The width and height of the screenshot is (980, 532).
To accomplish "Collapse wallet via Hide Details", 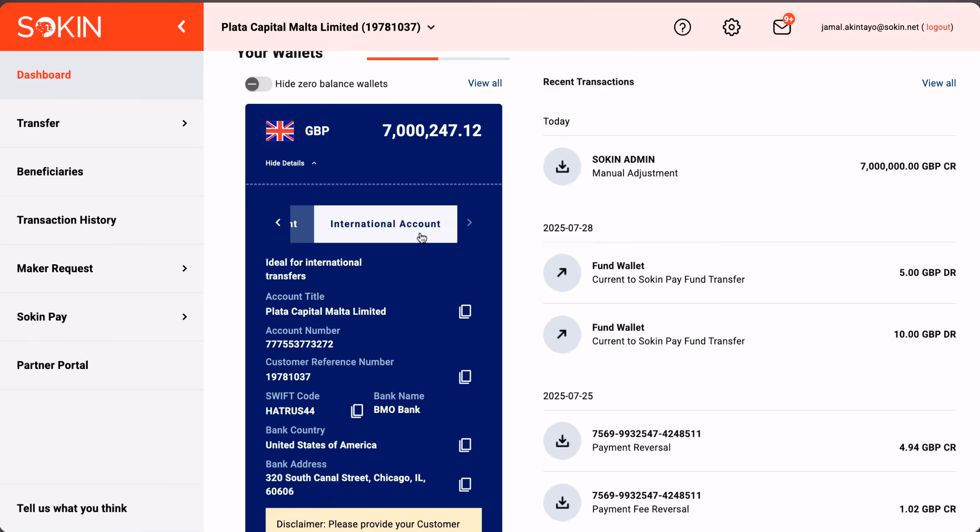I will [x=291, y=163].
